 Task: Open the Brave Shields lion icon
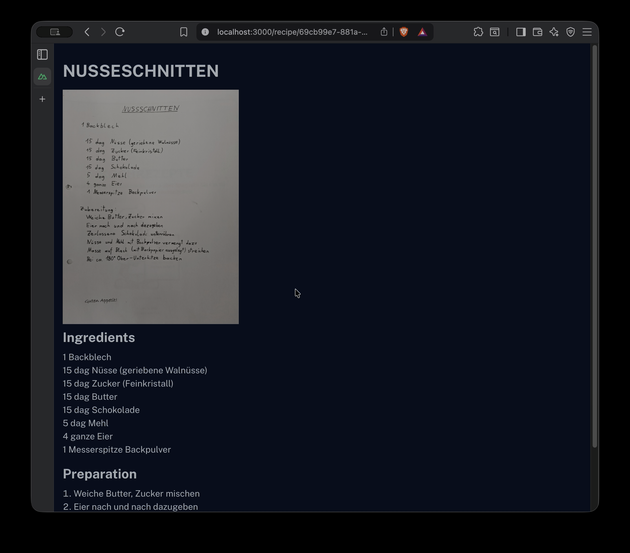pos(404,32)
